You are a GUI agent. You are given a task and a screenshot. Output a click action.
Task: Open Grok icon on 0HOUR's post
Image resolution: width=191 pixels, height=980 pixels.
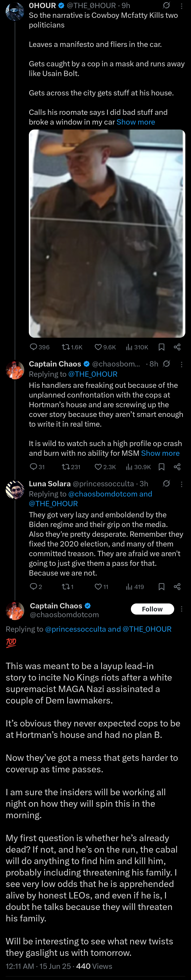click(167, 5)
